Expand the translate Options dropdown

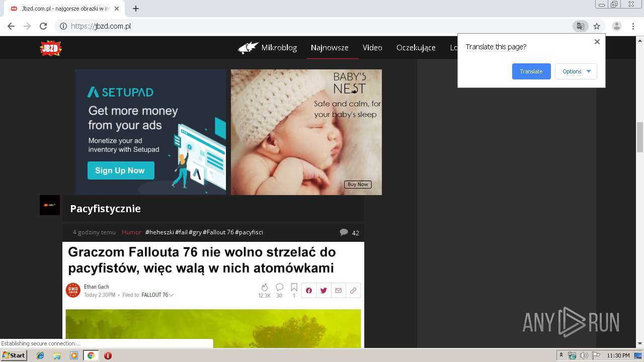pos(576,71)
